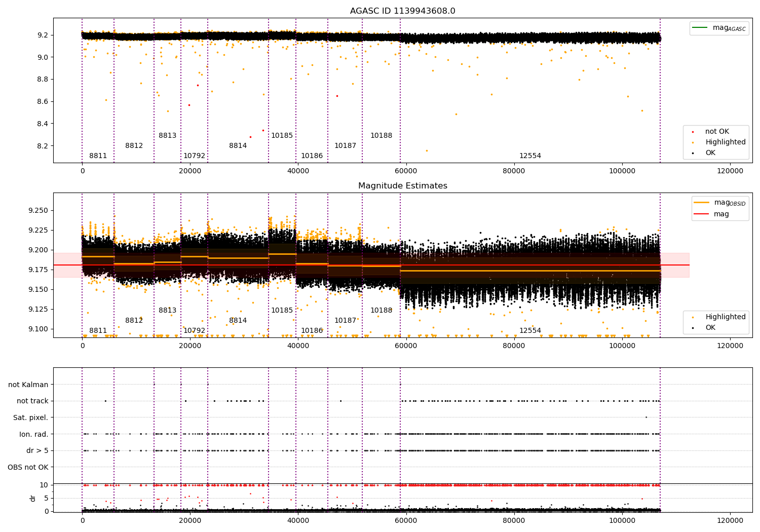Click the 10185 label in top plot
Image resolution: width=760 pixels, height=532 pixels.
(x=282, y=136)
